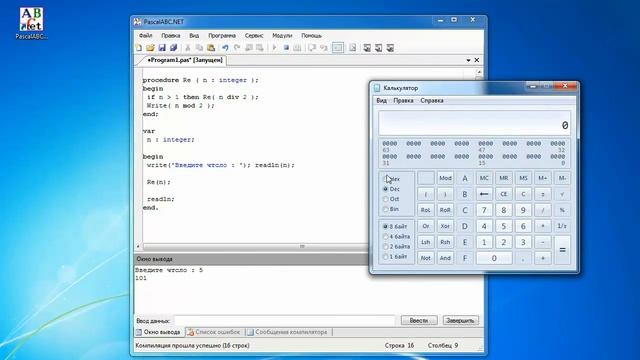Click the Lsh button in Calculator

pyautogui.click(x=425, y=242)
